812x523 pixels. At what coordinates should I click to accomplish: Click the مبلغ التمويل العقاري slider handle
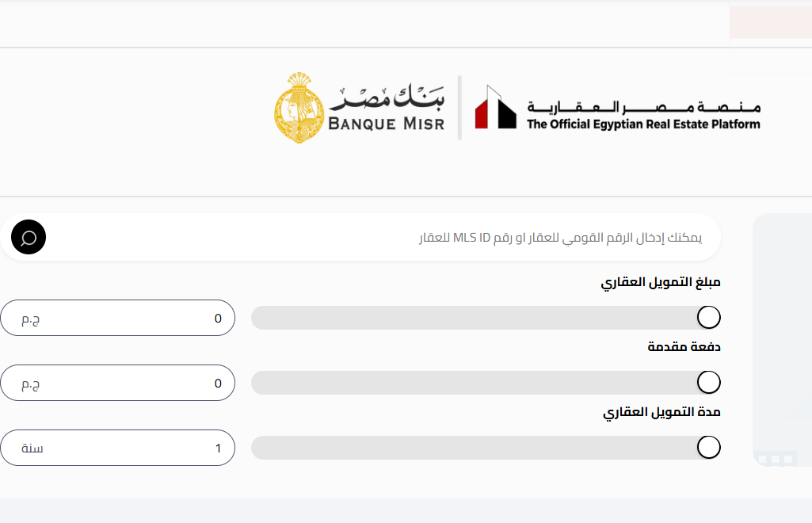(x=708, y=318)
